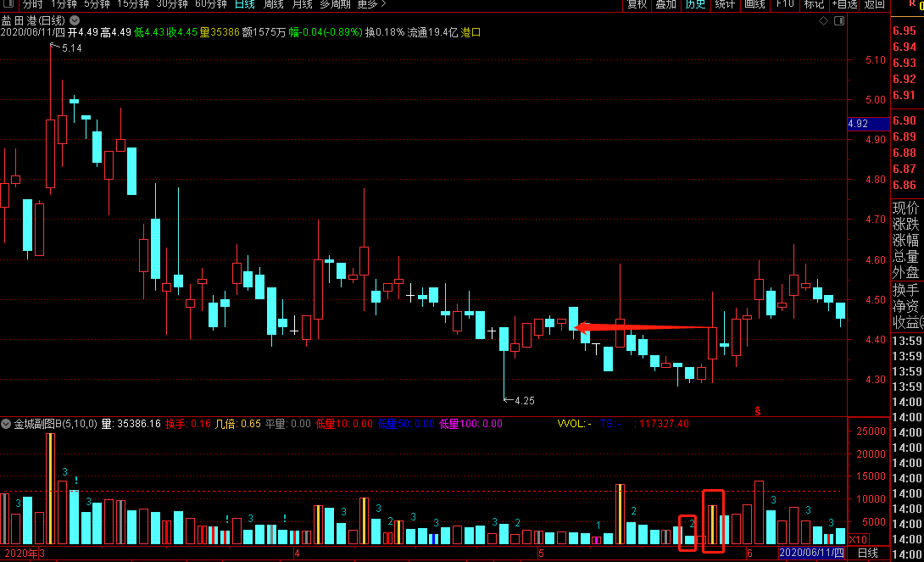
Task: Click the 换手 row in side panel
Action: [905, 291]
